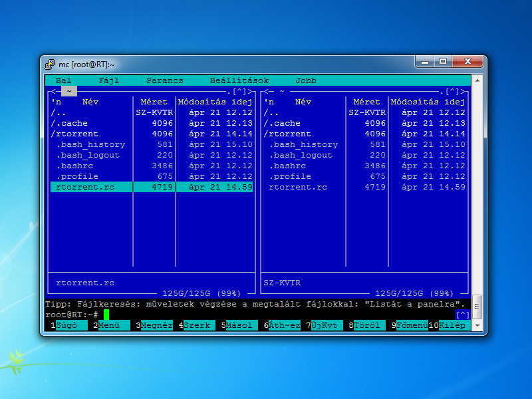Click the command line [^] history button
The image size is (532, 399).
(x=463, y=315)
